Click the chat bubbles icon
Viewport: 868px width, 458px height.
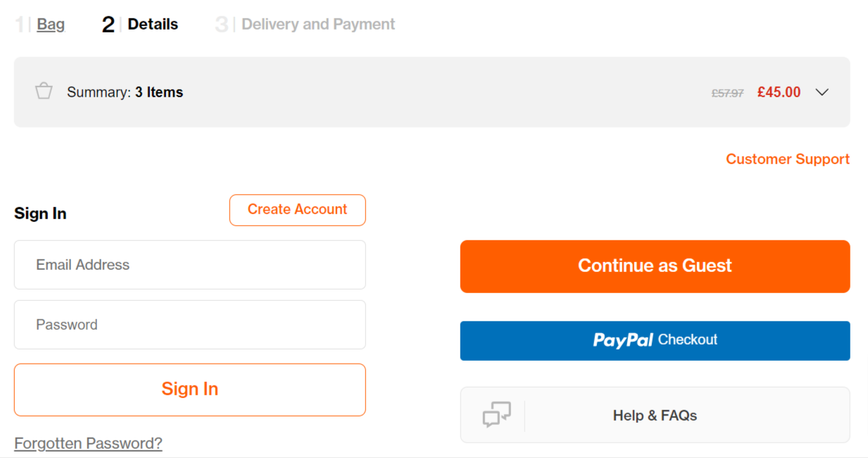pos(496,414)
